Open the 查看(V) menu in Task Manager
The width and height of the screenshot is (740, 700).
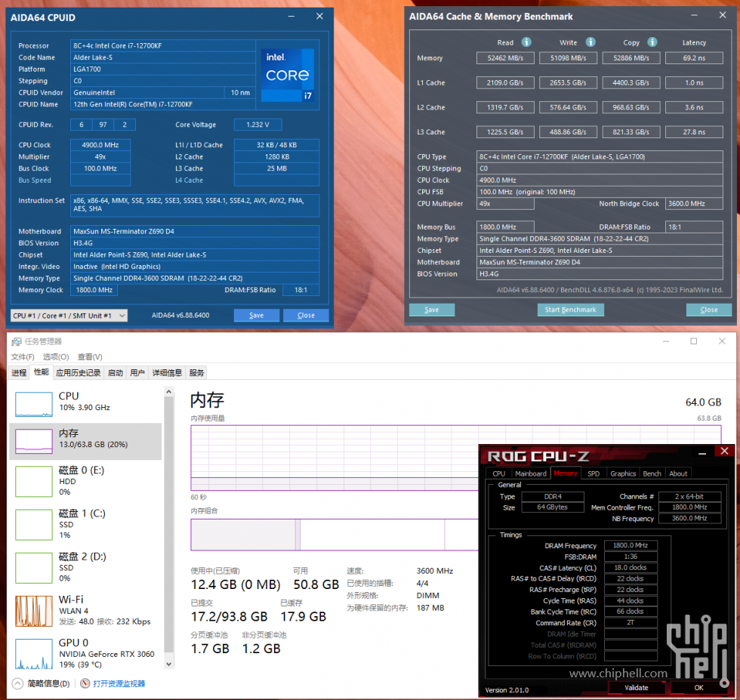[x=90, y=357]
